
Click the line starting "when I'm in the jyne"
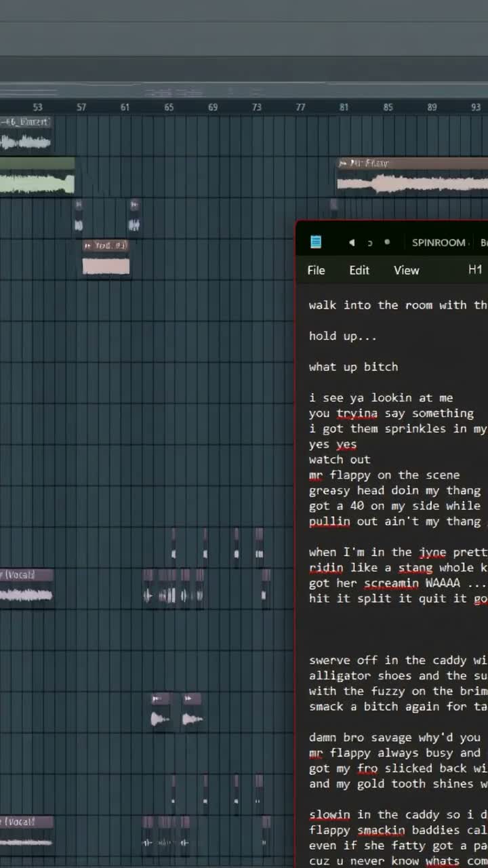click(398, 552)
